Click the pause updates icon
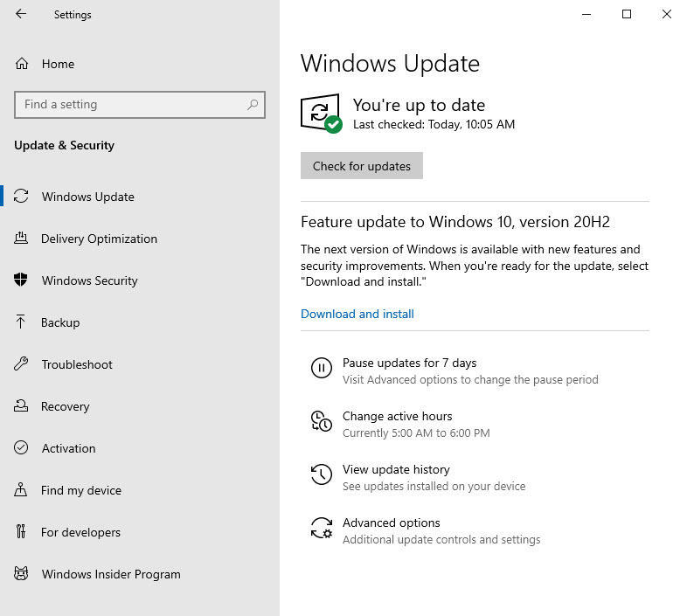687x616 pixels. (321, 369)
